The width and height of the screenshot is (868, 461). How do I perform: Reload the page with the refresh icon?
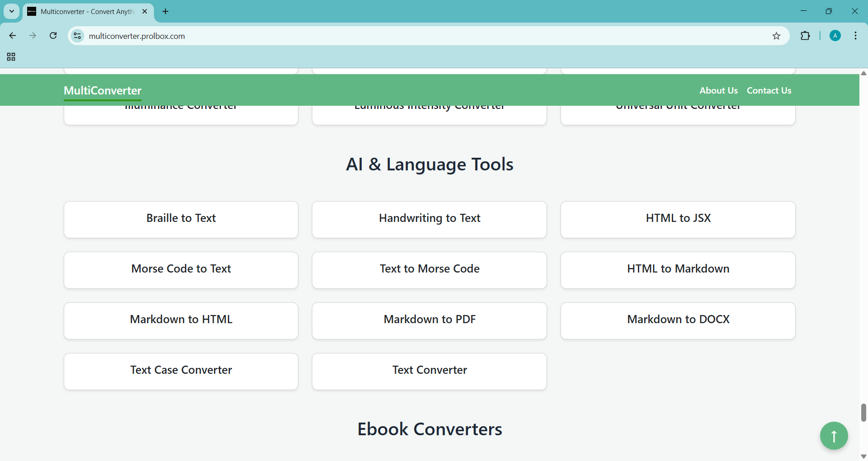tap(53, 36)
